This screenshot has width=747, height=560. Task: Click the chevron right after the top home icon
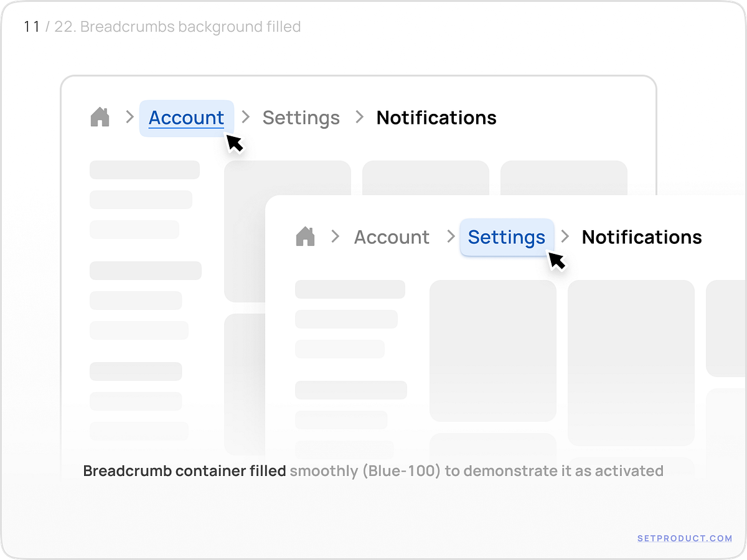click(128, 117)
